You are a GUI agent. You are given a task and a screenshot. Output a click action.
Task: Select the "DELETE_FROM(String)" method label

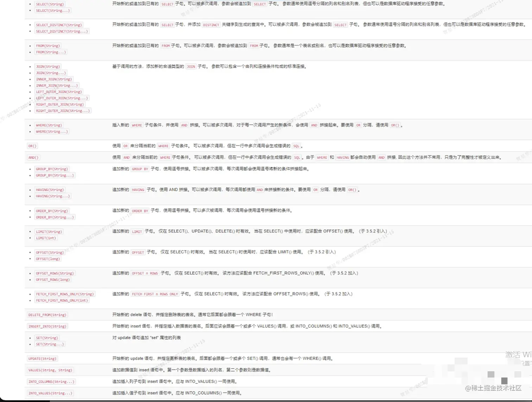point(47,315)
